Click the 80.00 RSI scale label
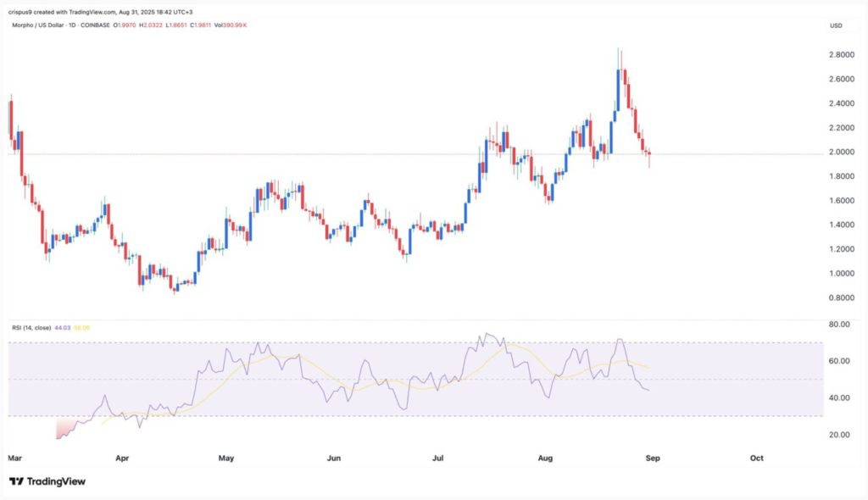This screenshot has height=500, width=868. click(838, 325)
